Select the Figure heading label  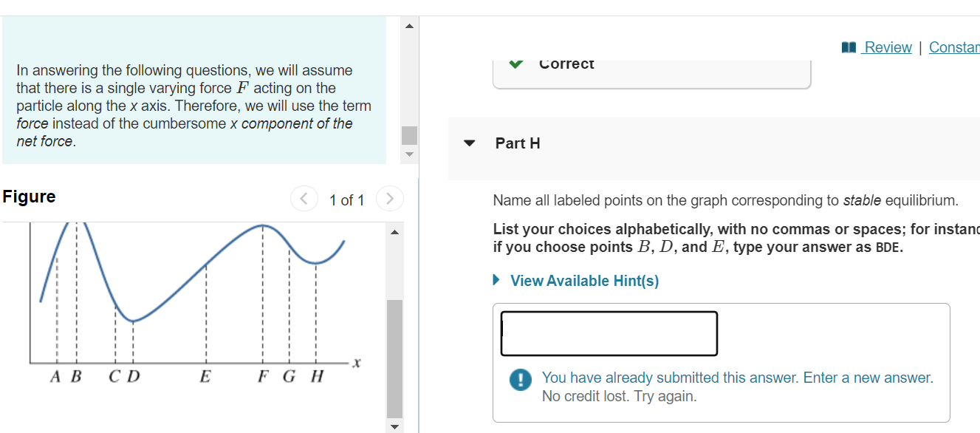(x=29, y=196)
